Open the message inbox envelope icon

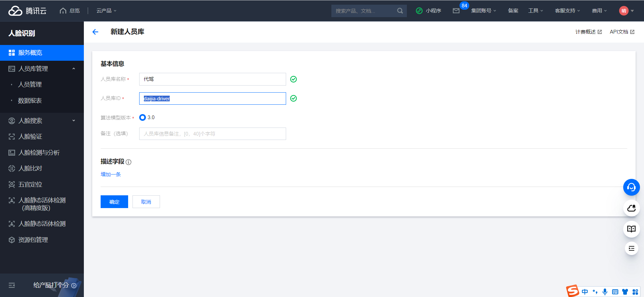point(456,11)
